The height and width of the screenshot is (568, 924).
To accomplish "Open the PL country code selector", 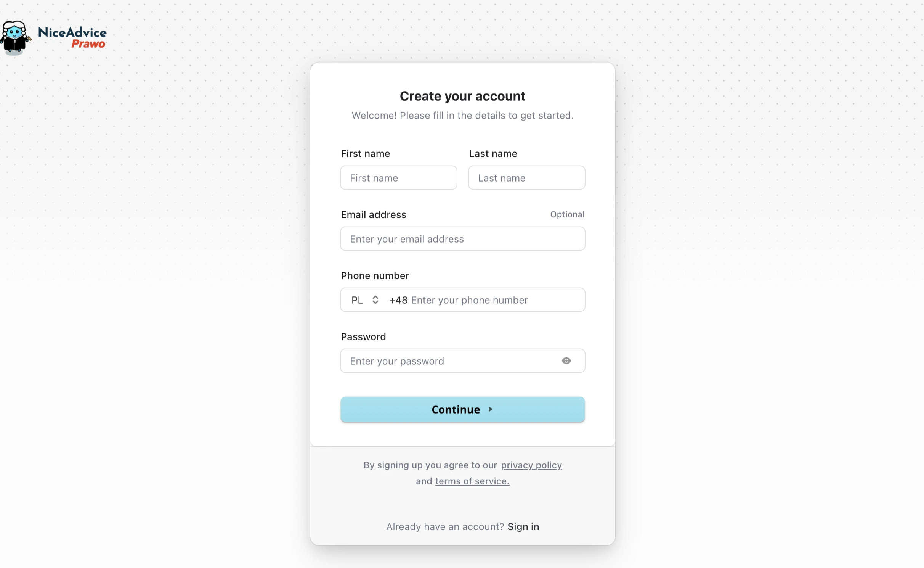I will (365, 300).
